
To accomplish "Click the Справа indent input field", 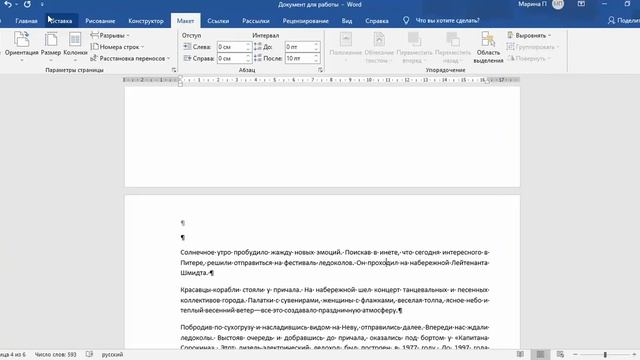I will [231, 58].
